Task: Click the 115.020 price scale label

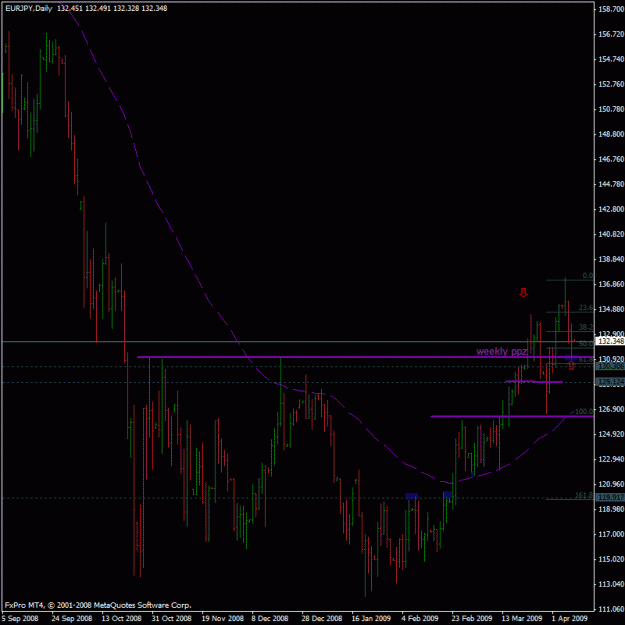Action: (611, 559)
